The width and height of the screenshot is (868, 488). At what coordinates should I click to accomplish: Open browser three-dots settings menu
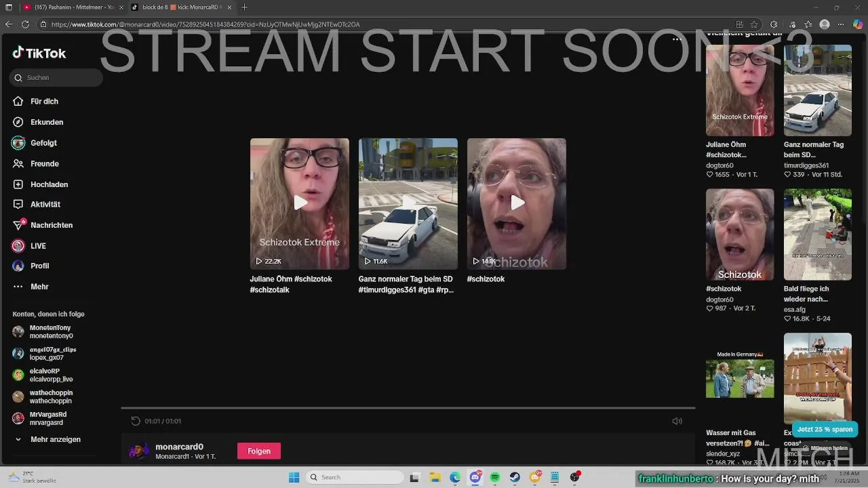click(x=841, y=24)
